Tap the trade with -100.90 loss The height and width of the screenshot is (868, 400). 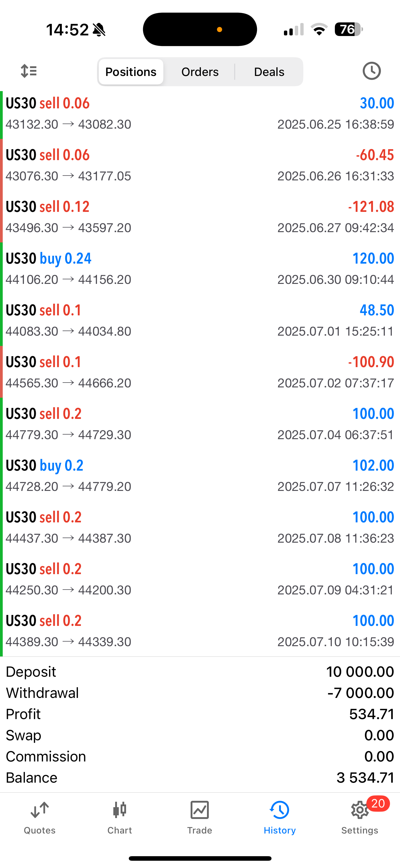tap(200, 372)
